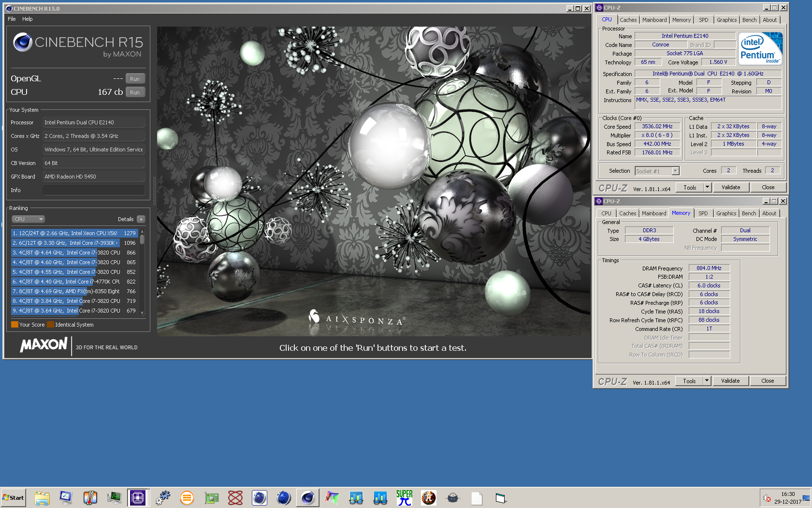
Task: Open the orange round striped icon in taskbar
Action: coord(187,498)
